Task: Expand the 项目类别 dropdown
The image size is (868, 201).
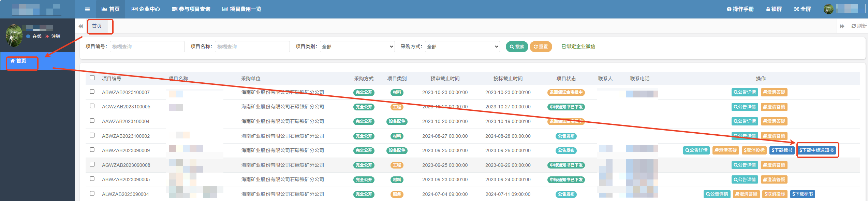Action: tap(357, 46)
